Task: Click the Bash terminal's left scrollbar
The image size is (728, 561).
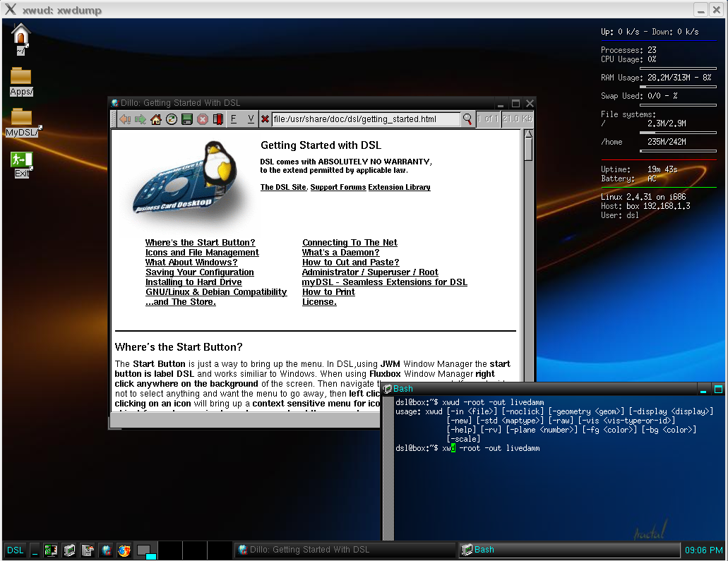Action: 388,468
